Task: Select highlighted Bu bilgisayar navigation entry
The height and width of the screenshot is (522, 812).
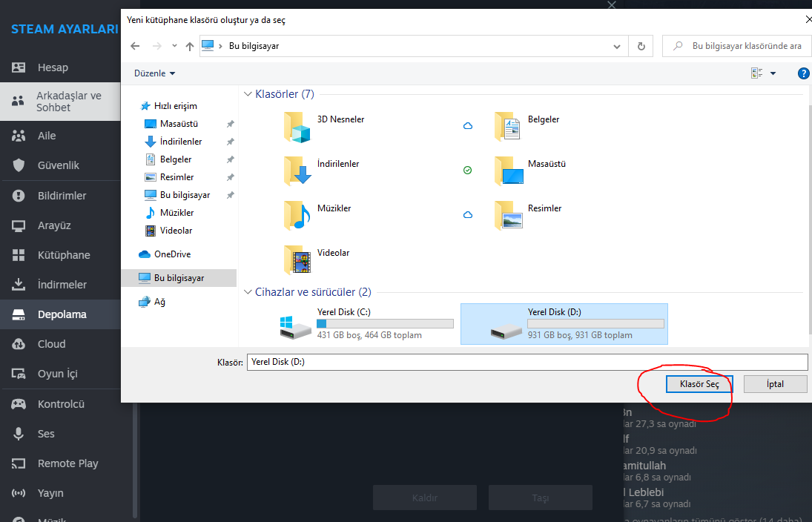Action: coord(179,278)
